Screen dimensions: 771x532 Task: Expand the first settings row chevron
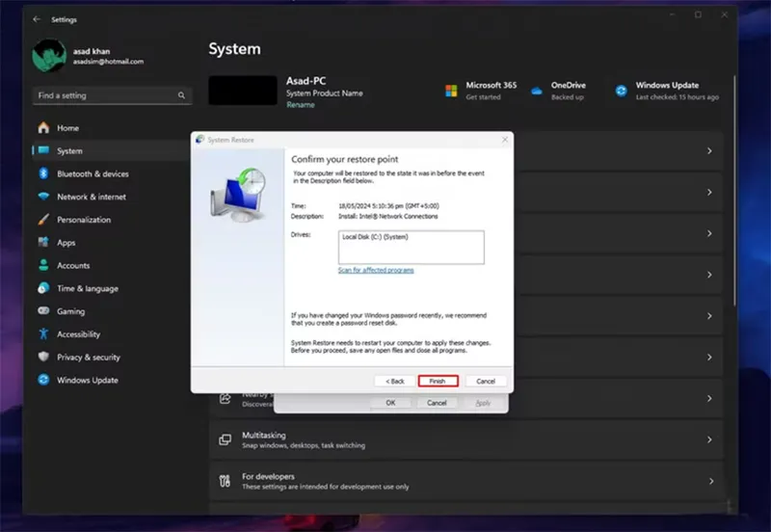pyautogui.click(x=709, y=150)
